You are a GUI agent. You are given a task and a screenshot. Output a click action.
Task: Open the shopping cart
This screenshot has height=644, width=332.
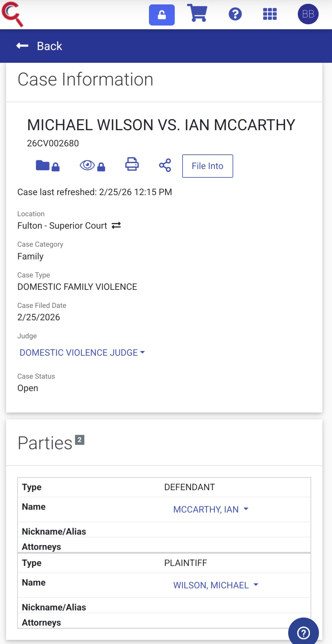pyautogui.click(x=197, y=13)
